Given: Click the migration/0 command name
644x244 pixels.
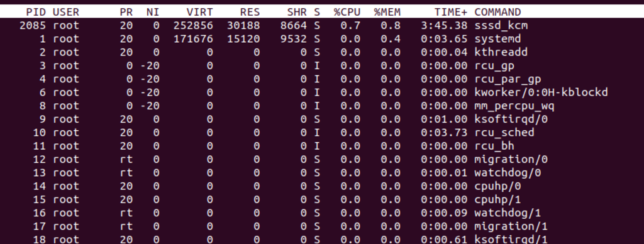Looking at the screenshot, I should 511,159.
